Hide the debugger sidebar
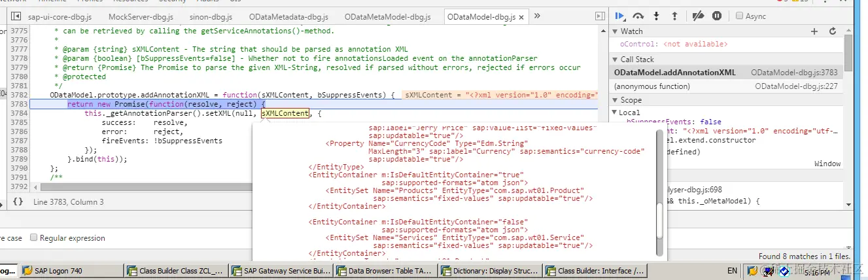 (600, 16)
